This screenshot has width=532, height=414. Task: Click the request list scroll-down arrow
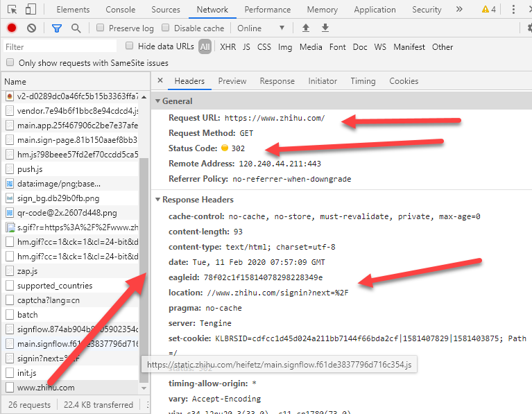pos(144,388)
